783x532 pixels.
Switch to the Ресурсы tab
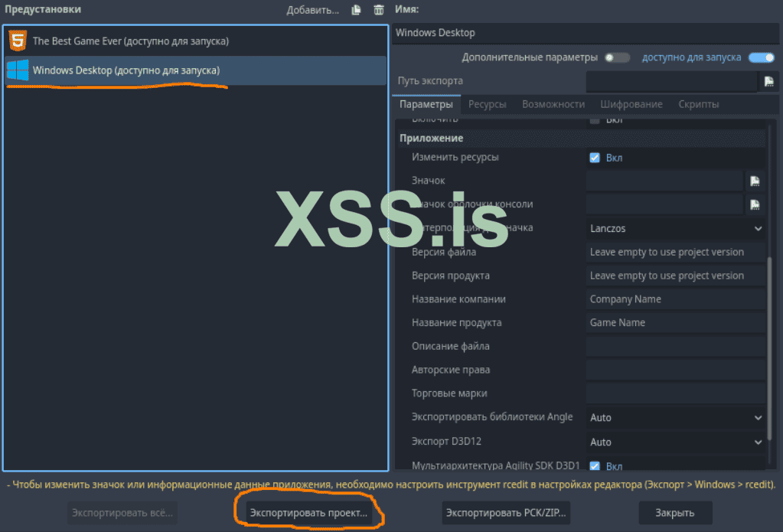(x=488, y=104)
